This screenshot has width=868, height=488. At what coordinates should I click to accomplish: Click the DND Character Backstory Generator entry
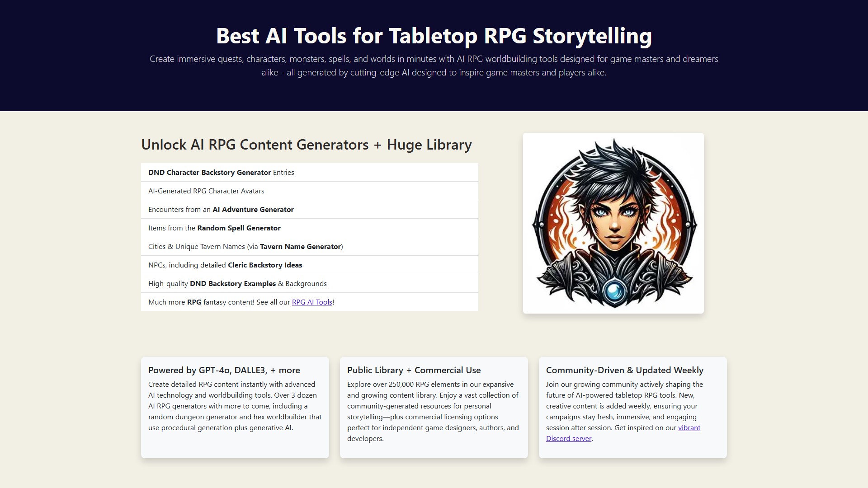310,172
